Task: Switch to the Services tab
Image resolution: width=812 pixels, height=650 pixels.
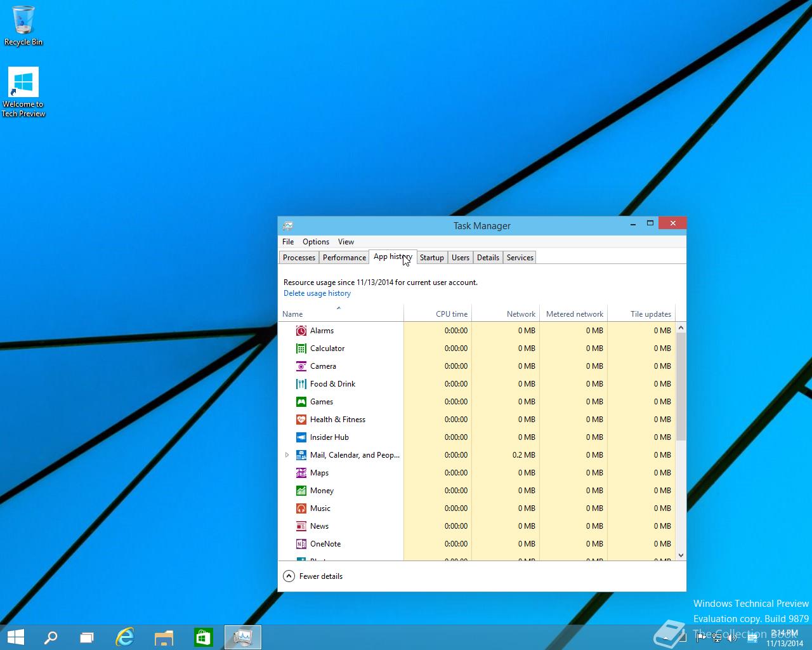Action: tap(520, 258)
